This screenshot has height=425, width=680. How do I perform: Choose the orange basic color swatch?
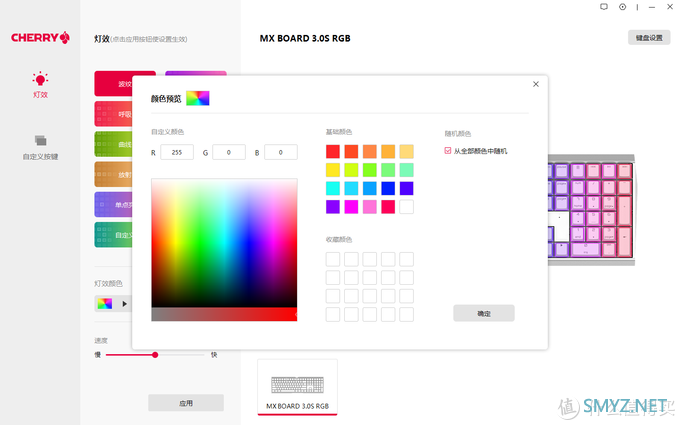[x=369, y=151]
